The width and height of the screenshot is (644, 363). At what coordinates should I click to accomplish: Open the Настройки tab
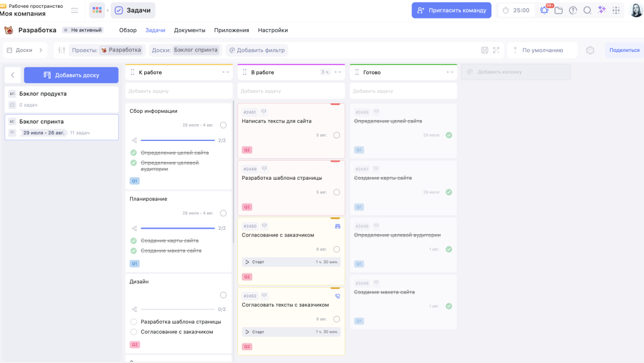(273, 30)
